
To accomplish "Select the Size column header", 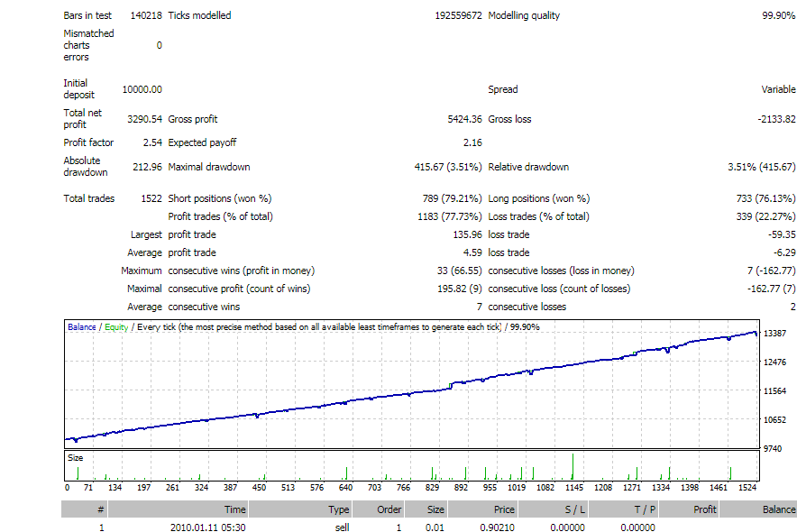I will click(426, 509).
